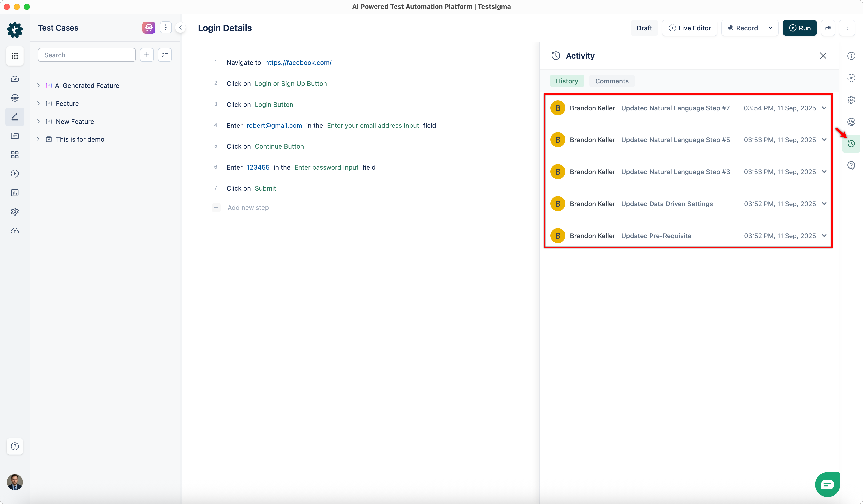863x504 pixels.
Task: Click the share forward arrow icon next to Run
Action: [828, 28]
